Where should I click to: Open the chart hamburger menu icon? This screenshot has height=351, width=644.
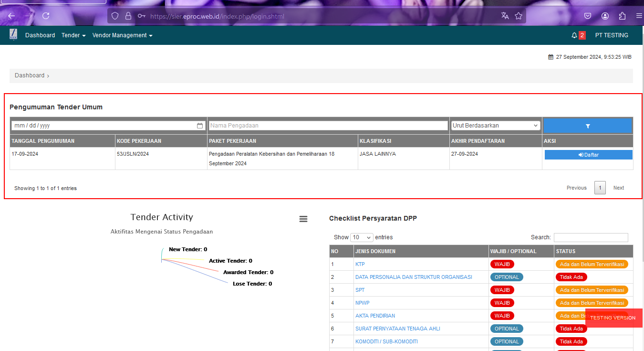[303, 219]
